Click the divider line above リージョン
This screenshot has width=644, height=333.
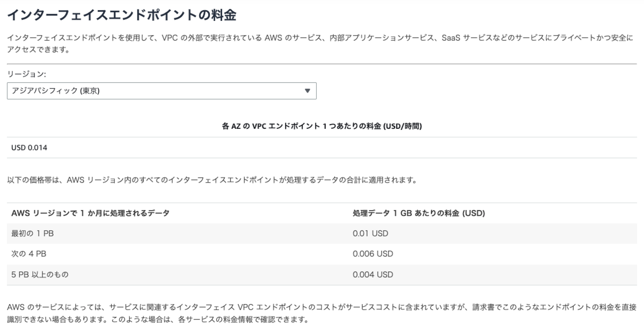tap(321, 63)
